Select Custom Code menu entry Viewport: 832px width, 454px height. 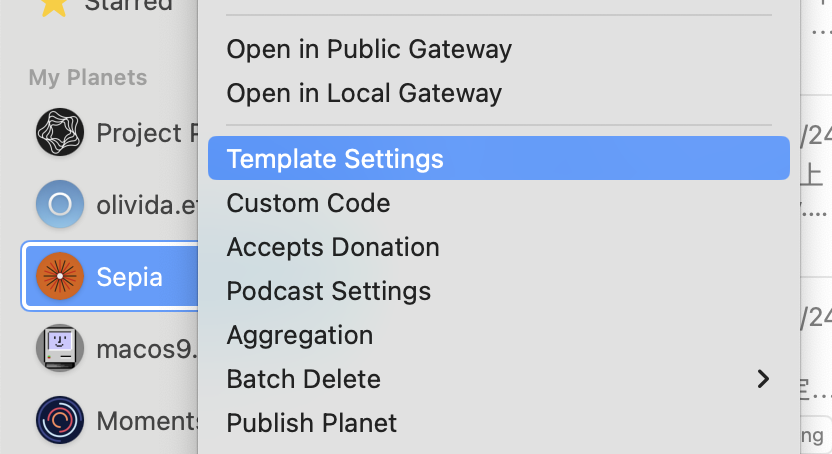(x=308, y=203)
